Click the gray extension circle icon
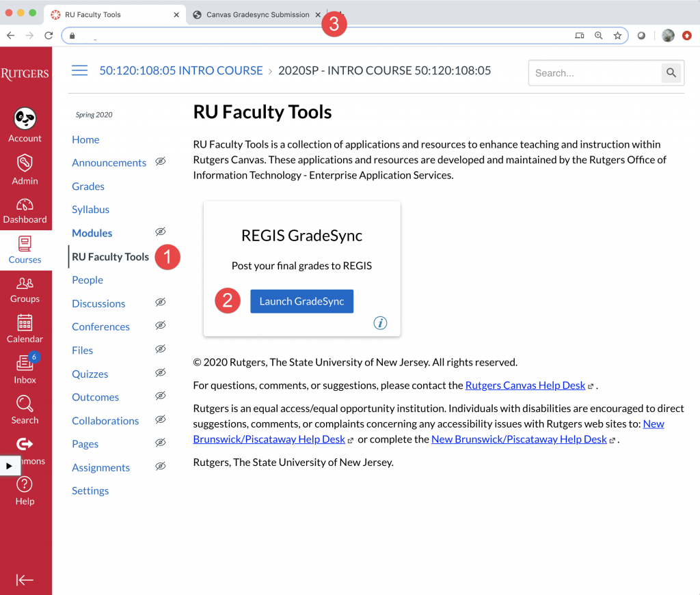Image resolution: width=700 pixels, height=595 pixels. (641, 36)
